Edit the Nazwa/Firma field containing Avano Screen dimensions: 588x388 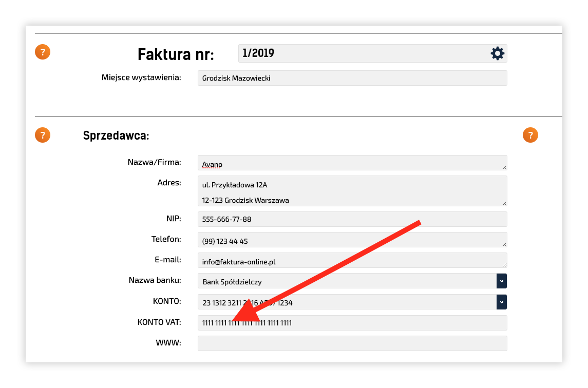point(352,163)
